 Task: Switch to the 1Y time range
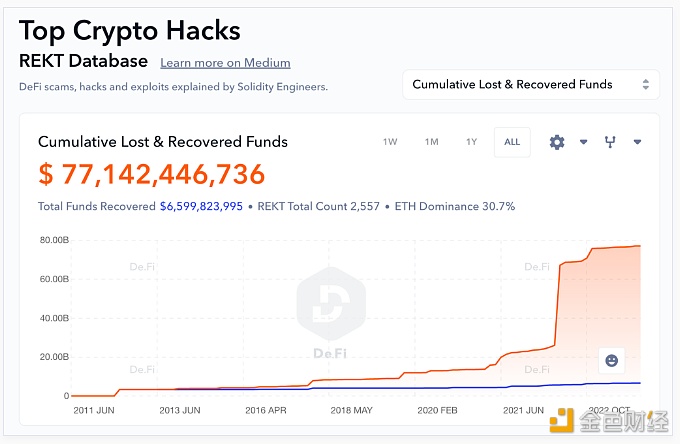pos(471,142)
